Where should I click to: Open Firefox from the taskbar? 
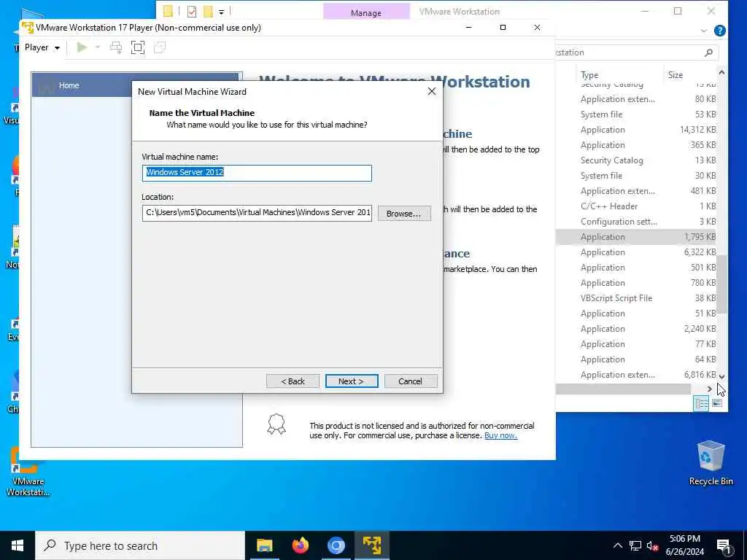(300, 545)
